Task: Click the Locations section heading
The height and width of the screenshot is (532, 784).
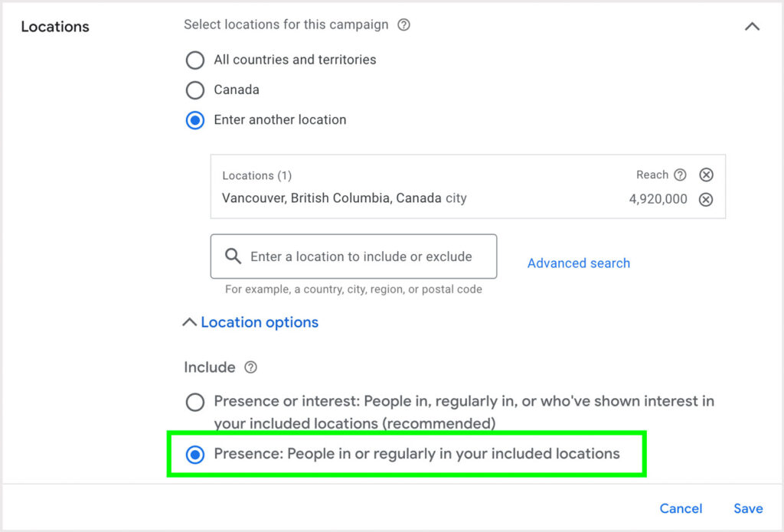Action: coord(55,27)
